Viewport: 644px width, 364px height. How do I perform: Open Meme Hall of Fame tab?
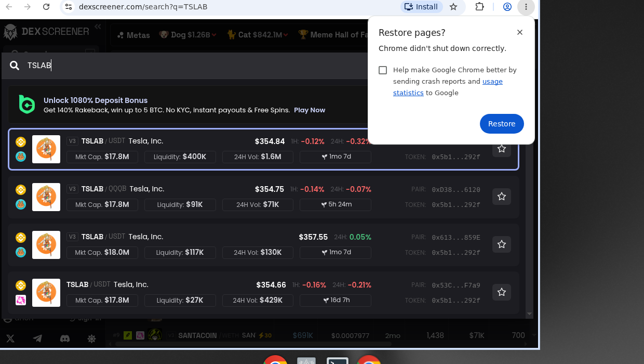[333, 35]
